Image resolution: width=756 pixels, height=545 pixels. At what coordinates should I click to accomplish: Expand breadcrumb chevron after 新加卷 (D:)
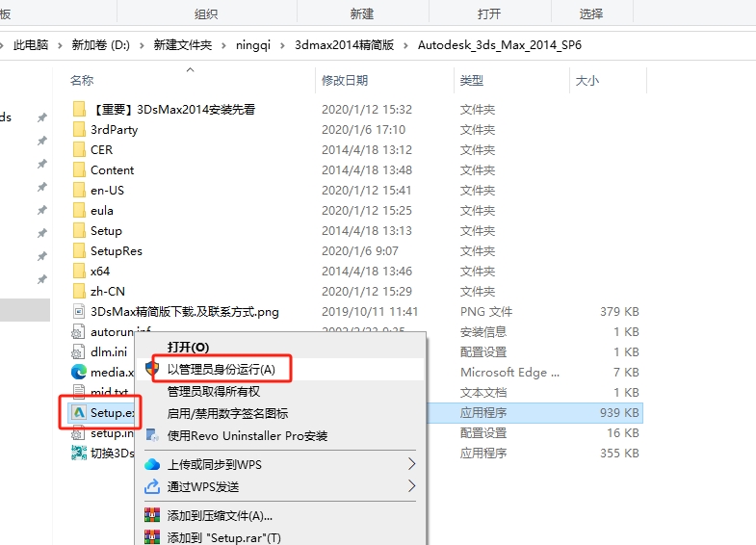click(x=142, y=45)
